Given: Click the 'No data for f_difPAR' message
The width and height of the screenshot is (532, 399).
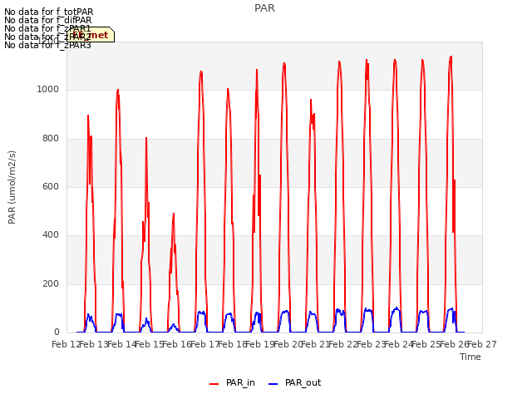Looking at the screenshot, I should [48, 20].
